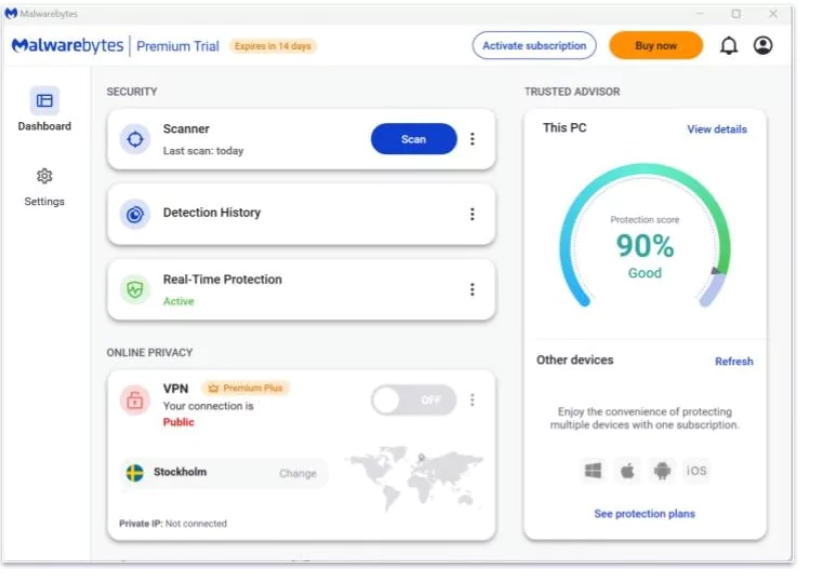Screen dimensions: 813x574
Task: Click the Detection History eye icon
Action: coord(135,214)
